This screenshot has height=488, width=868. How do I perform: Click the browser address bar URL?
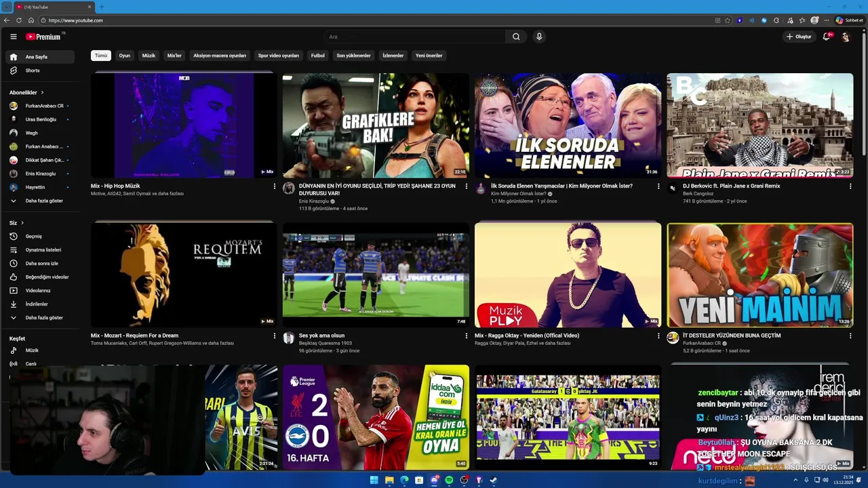point(75,20)
